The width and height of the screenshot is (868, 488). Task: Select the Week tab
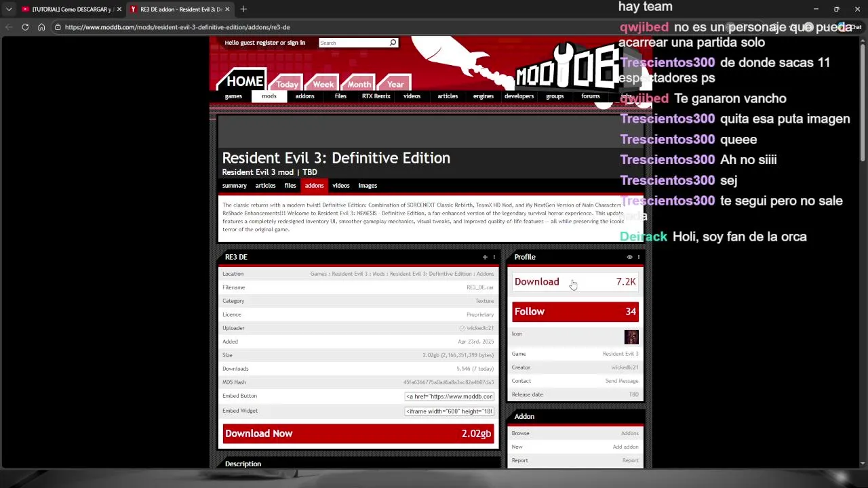tap(323, 84)
